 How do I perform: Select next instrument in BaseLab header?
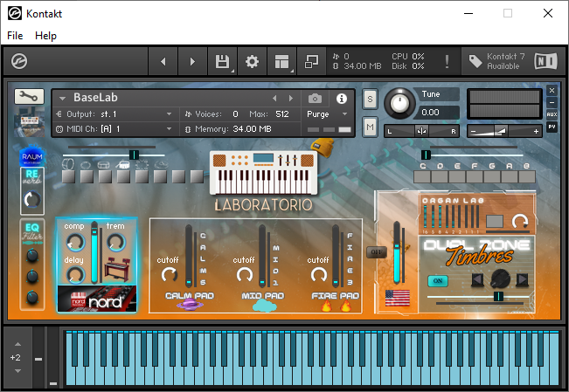291,99
